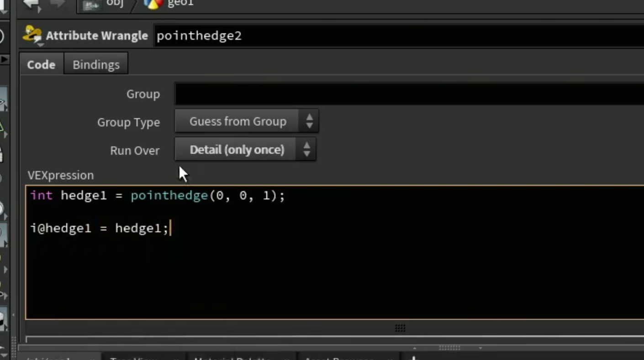Click the dotted grip above bottom pane tabs

[x=449, y=348]
